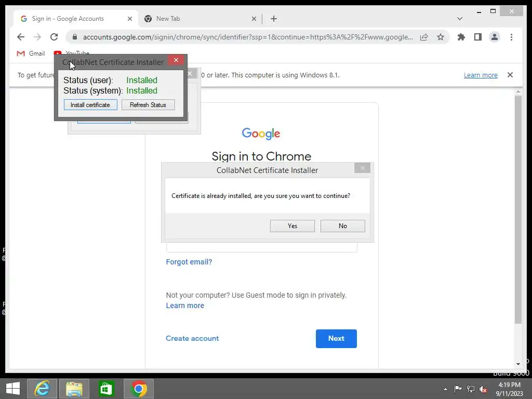Viewport: 532px width, 399px height.
Task: Open Chrome three-dot menu
Action: (x=511, y=37)
